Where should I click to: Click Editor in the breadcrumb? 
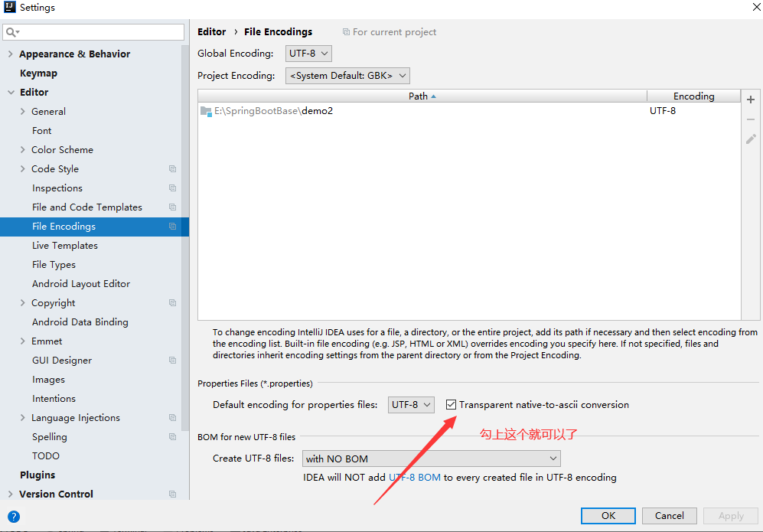point(212,32)
